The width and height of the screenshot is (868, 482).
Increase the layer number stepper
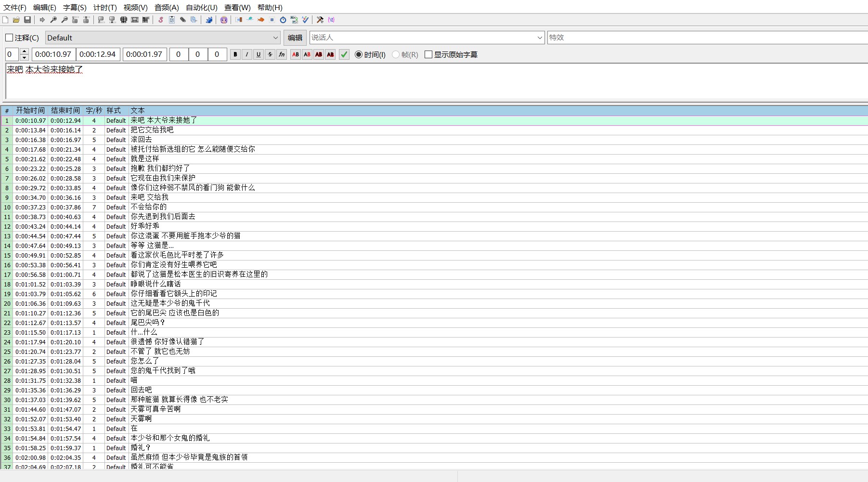[25, 52]
